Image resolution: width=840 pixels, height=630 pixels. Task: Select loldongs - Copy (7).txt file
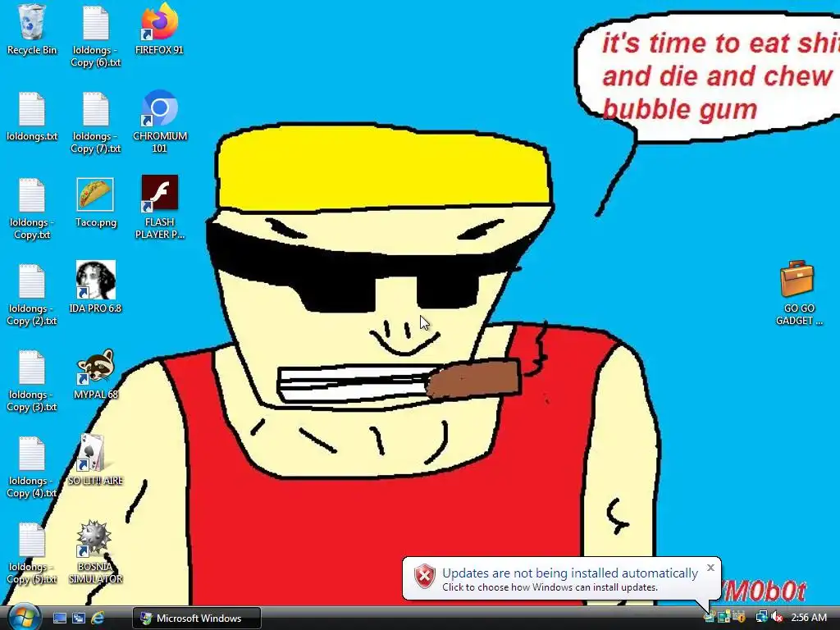[x=95, y=122]
